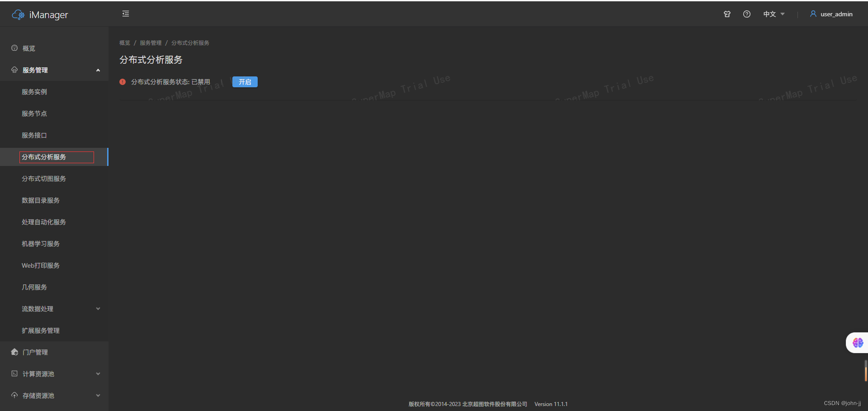
Task: Open the 中文 language dropdown
Action: tap(774, 14)
